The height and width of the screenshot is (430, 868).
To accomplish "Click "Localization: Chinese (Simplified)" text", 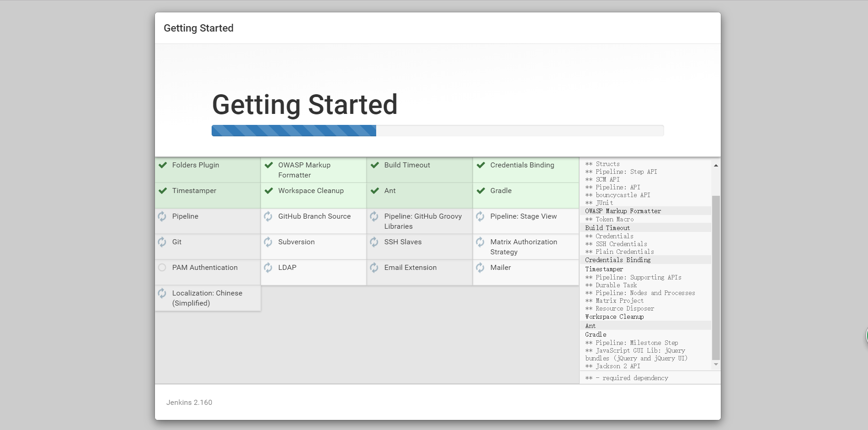I will coord(207,298).
